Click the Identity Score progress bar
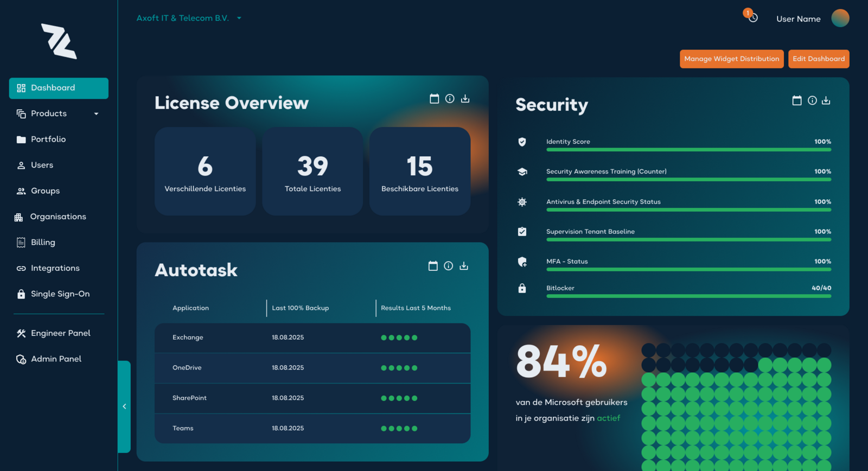This screenshot has height=471, width=868. point(688,150)
